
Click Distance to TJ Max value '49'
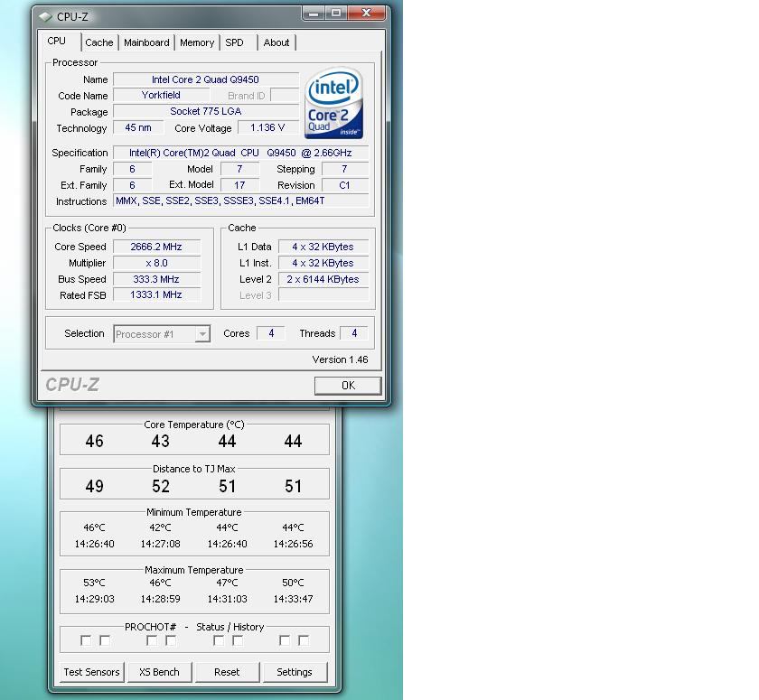click(x=94, y=486)
